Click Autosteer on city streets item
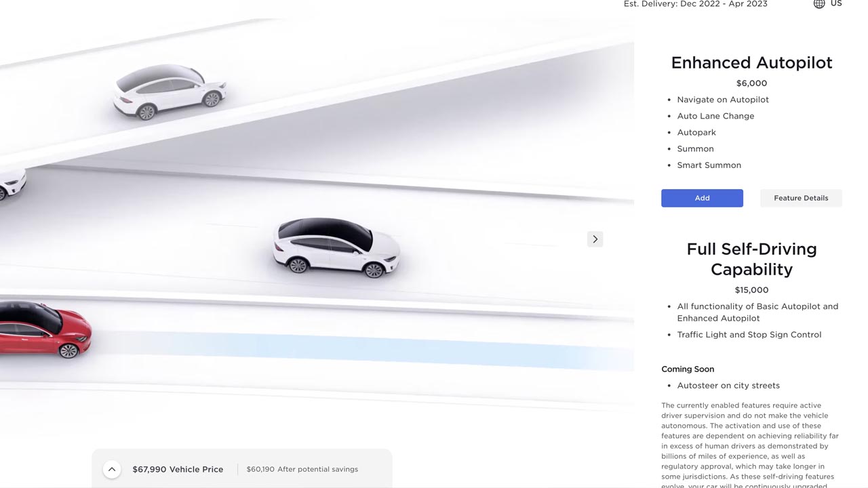868x488 pixels. 728,386
